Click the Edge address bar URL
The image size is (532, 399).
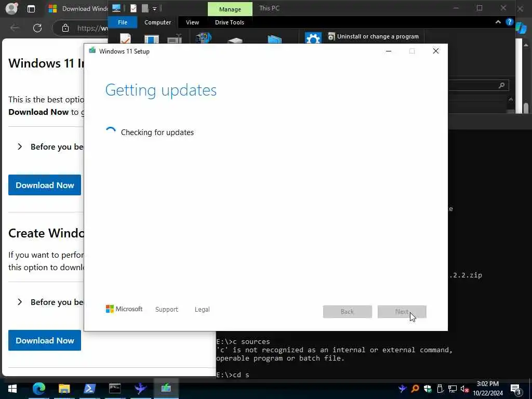pos(92,28)
